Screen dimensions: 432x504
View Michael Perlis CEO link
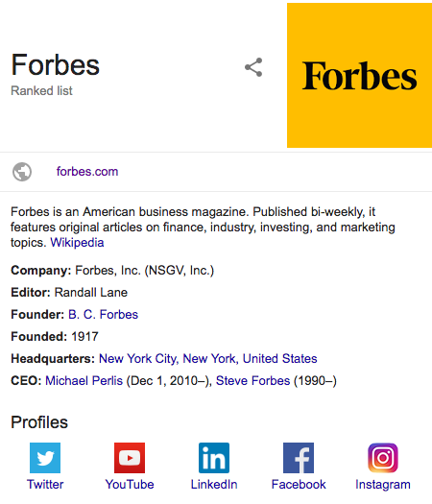(x=84, y=381)
